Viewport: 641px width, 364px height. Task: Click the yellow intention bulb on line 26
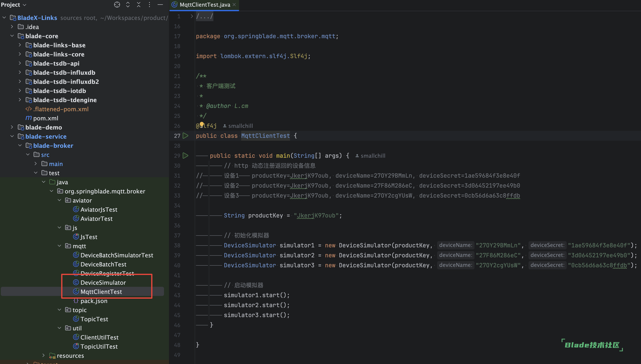pyautogui.click(x=202, y=124)
